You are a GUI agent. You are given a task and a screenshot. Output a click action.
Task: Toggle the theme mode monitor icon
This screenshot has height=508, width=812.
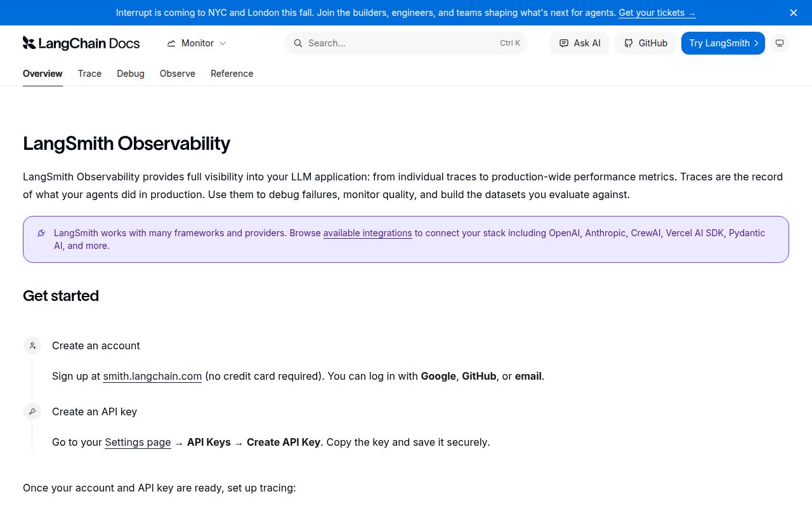pyautogui.click(x=780, y=43)
